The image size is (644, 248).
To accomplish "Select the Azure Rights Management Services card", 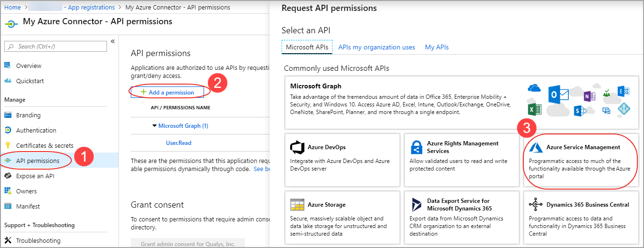I will pos(462,160).
